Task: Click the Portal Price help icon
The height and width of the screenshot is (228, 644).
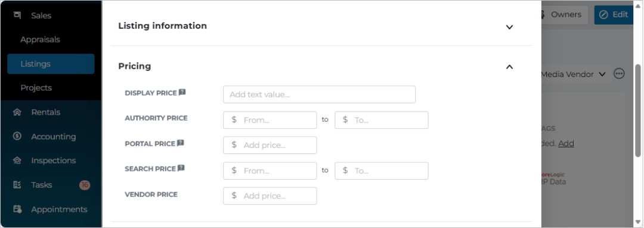Action: [x=180, y=143]
